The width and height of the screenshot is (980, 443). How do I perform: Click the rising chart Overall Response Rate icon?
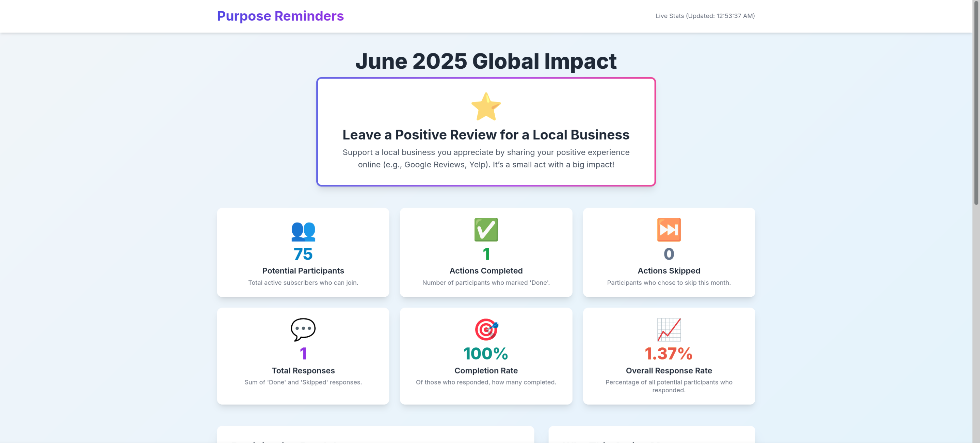[x=669, y=329]
